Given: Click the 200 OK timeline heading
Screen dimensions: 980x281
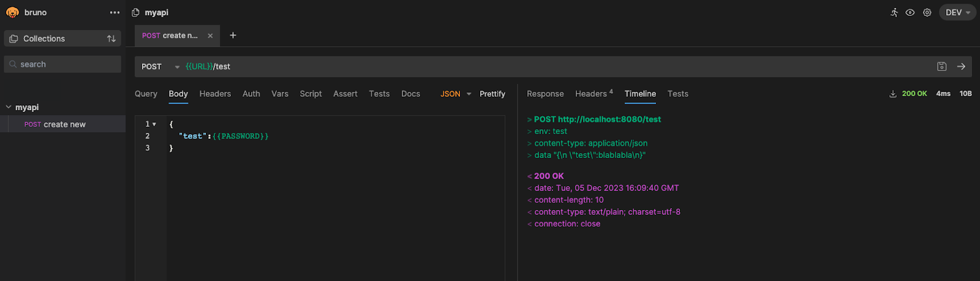Looking at the screenshot, I should click(545, 176).
